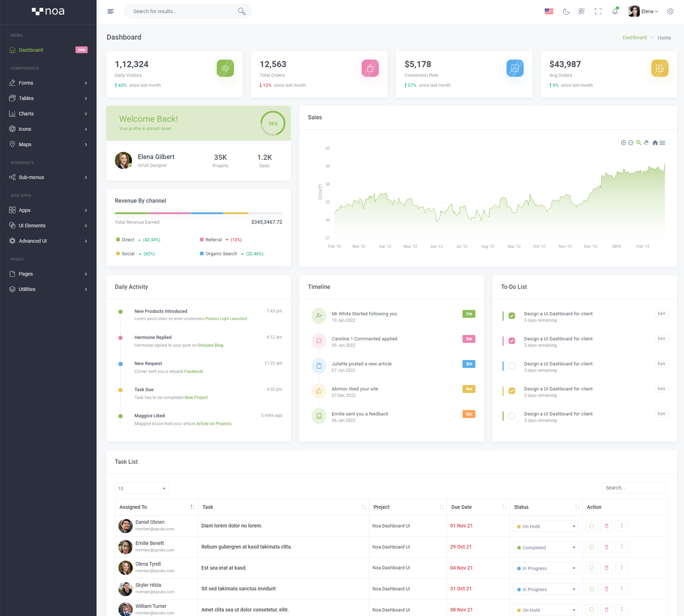Change the On Hold status for Daniel Obrien
Screen dimensions: 684x616
tap(546, 526)
